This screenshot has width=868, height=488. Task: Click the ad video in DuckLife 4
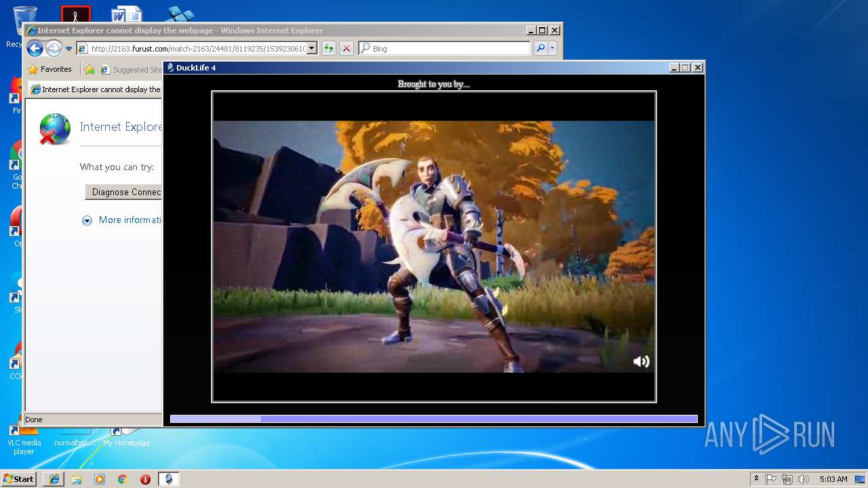pyautogui.click(x=434, y=247)
